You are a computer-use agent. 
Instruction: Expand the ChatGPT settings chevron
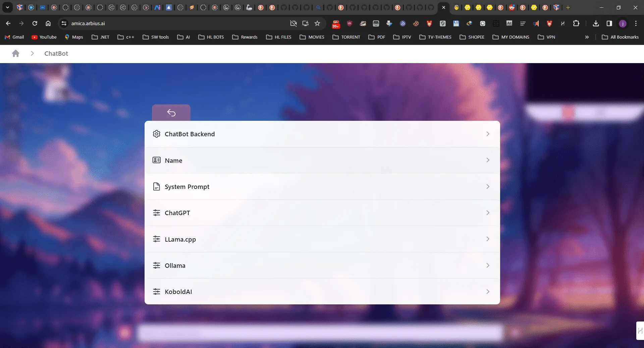click(x=488, y=213)
